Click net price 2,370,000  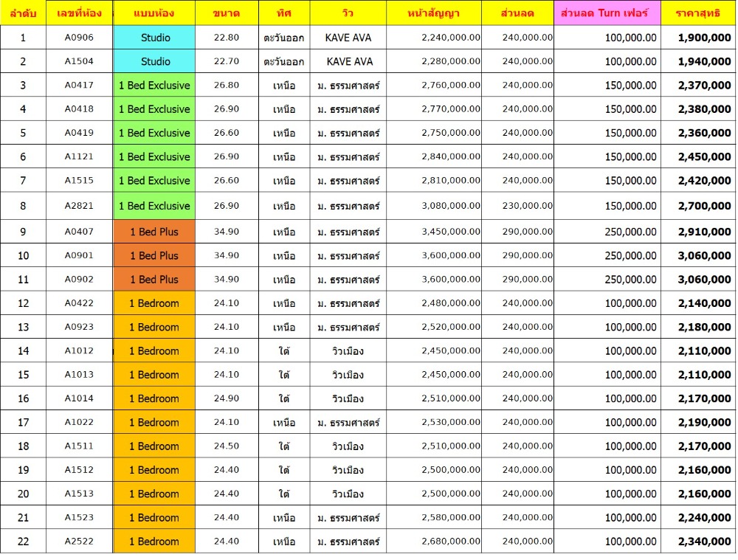click(704, 85)
